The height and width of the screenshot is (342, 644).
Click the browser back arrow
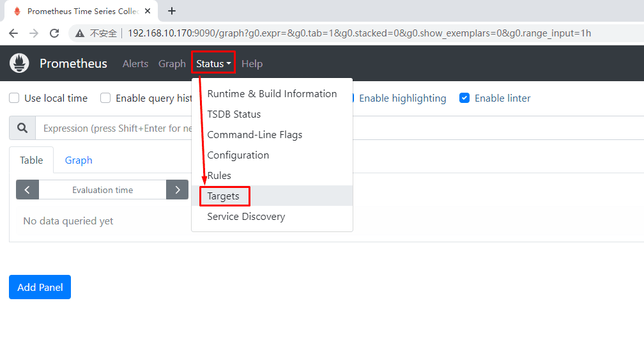[13, 33]
